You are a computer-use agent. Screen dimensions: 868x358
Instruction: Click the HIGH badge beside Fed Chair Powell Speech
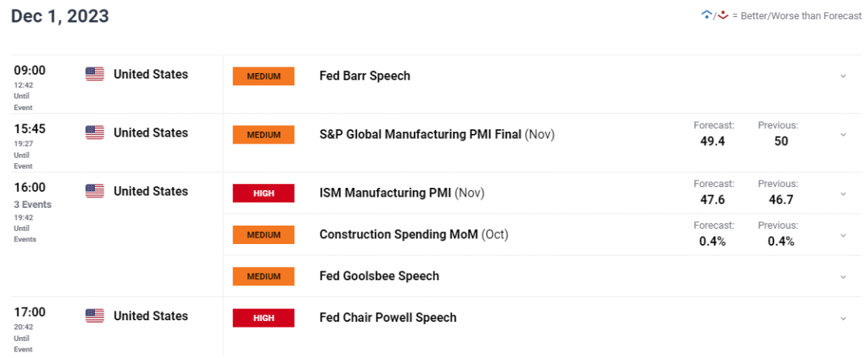pyautogui.click(x=264, y=318)
